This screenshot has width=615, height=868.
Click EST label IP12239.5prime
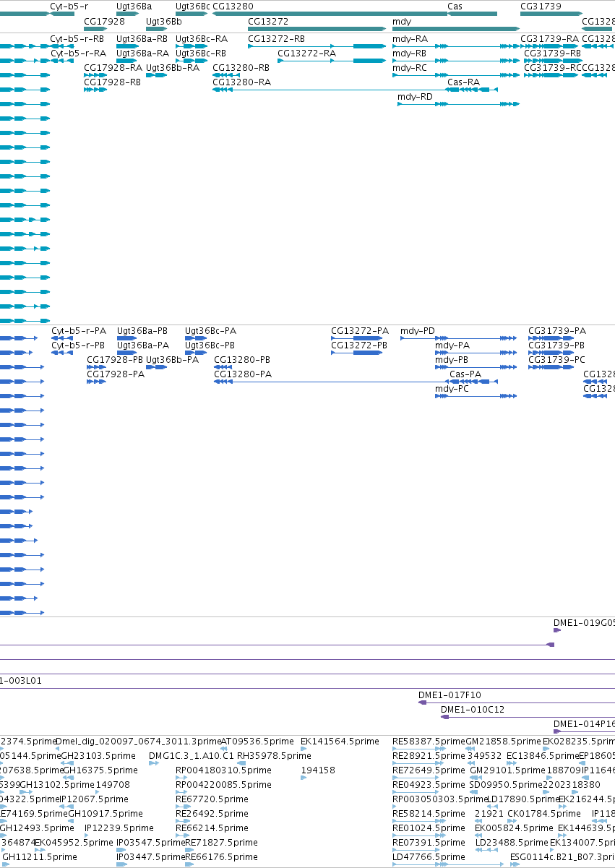(x=119, y=828)
